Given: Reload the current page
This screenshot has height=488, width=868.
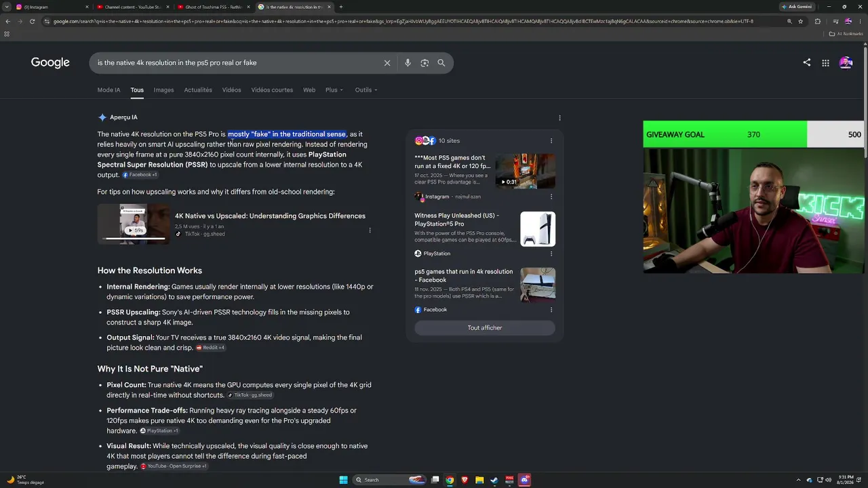Looking at the screenshot, I should (x=32, y=22).
